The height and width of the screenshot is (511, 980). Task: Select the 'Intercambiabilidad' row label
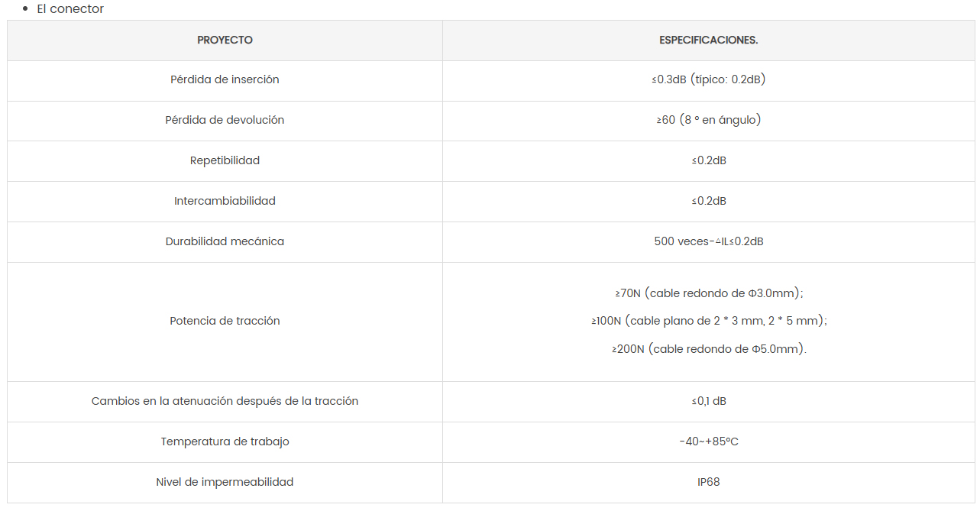(x=225, y=201)
